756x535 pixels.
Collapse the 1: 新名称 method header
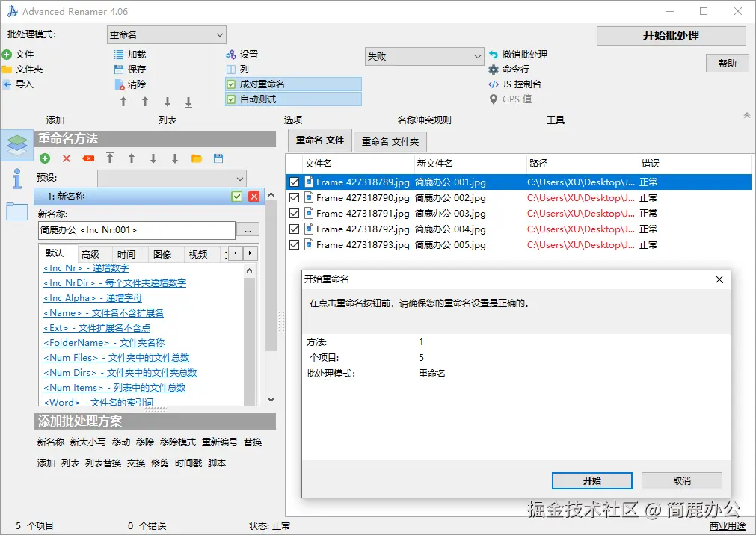[x=40, y=197]
